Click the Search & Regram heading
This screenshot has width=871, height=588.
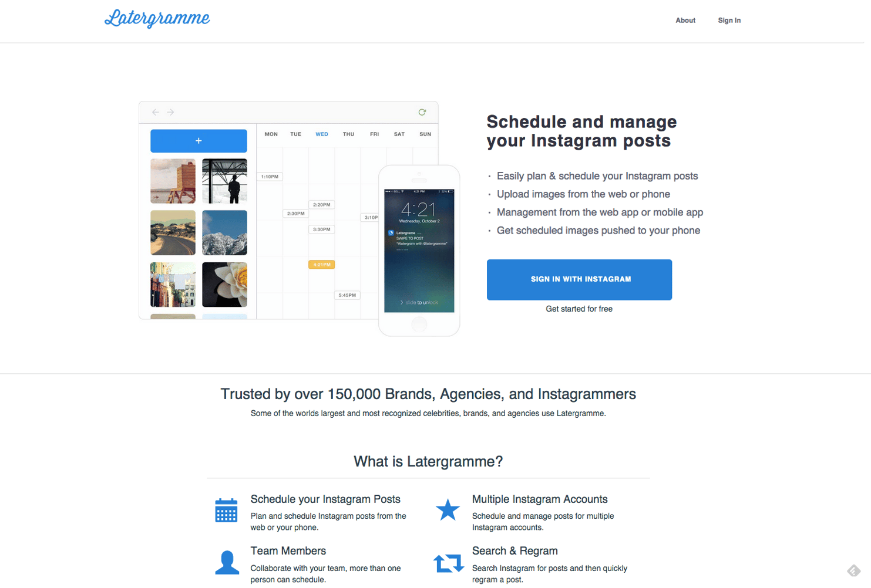pos(515,551)
